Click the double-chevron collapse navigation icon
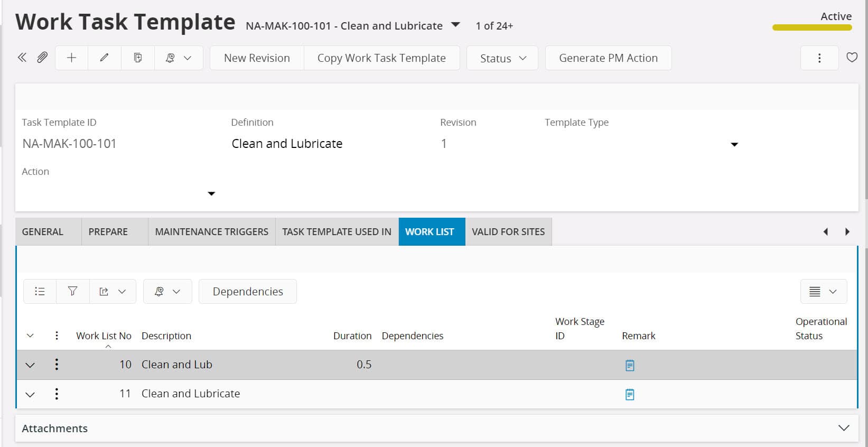The width and height of the screenshot is (868, 447). [22, 58]
